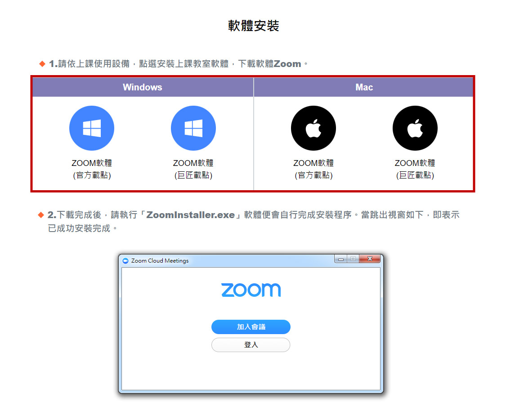Click the large zoom logo in window

point(251,290)
